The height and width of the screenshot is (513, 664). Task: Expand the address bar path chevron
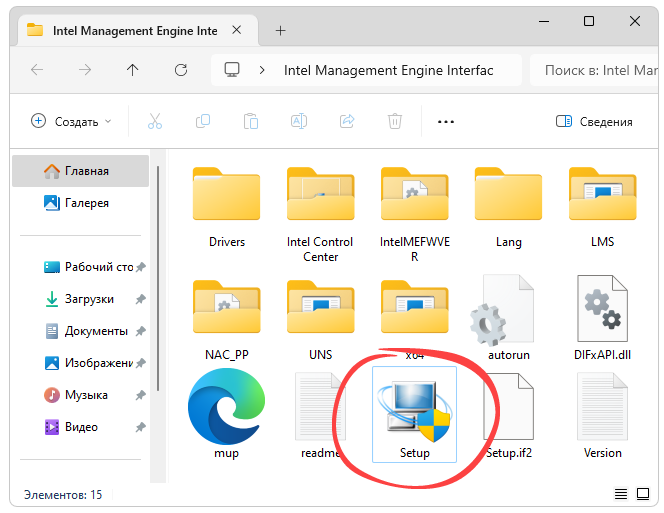262,70
